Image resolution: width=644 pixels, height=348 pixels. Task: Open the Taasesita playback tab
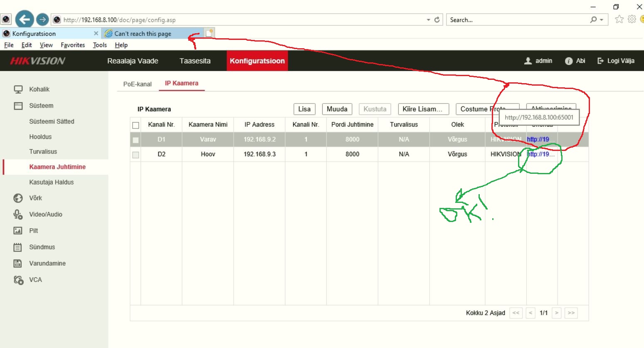195,61
